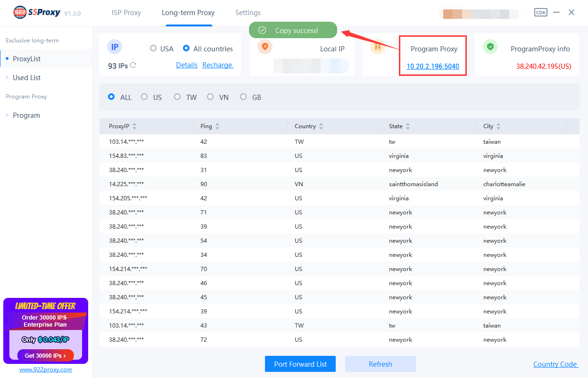
Task: Click the charlotteamalie city cell
Action: coord(504,184)
